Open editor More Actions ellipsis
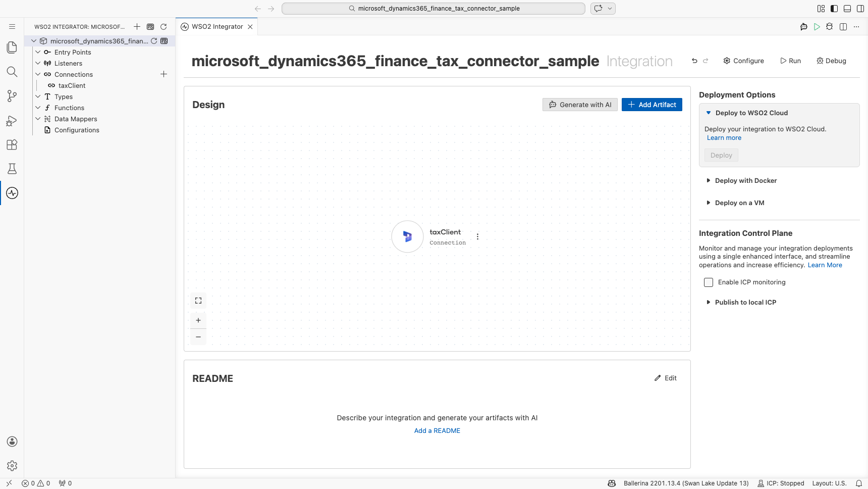Screen dimensions: 868x489 pos(856,27)
